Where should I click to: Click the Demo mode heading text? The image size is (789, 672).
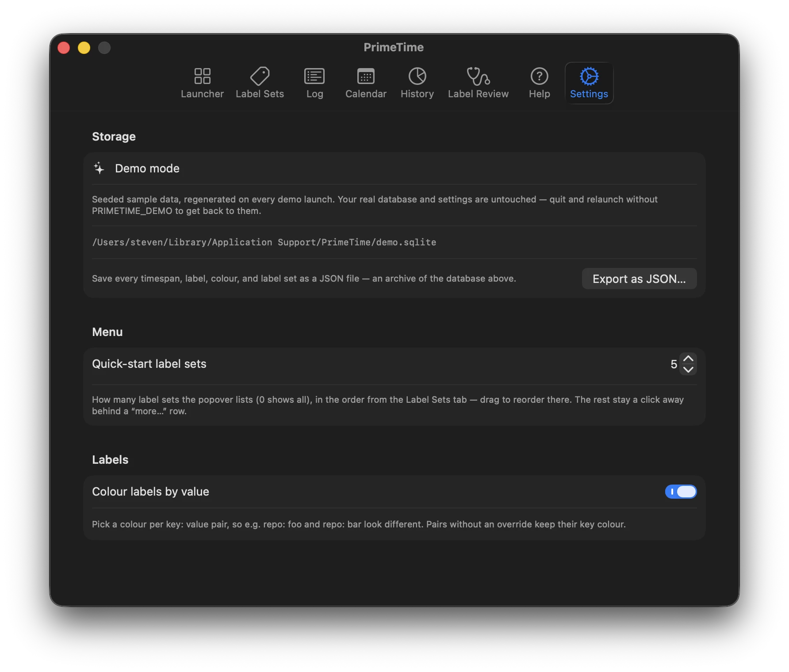pyautogui.click(x=147, y=168)
